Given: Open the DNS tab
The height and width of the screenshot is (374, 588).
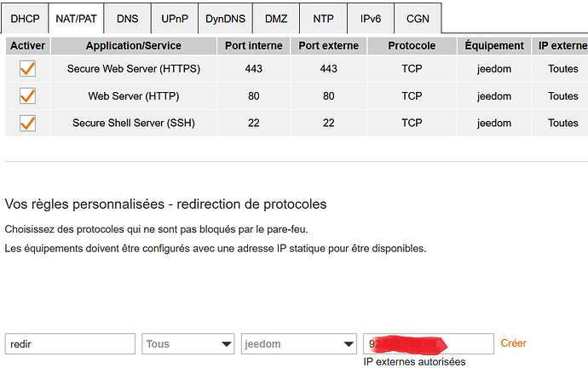Looking at the screenshot, I should tap(129, 18).
